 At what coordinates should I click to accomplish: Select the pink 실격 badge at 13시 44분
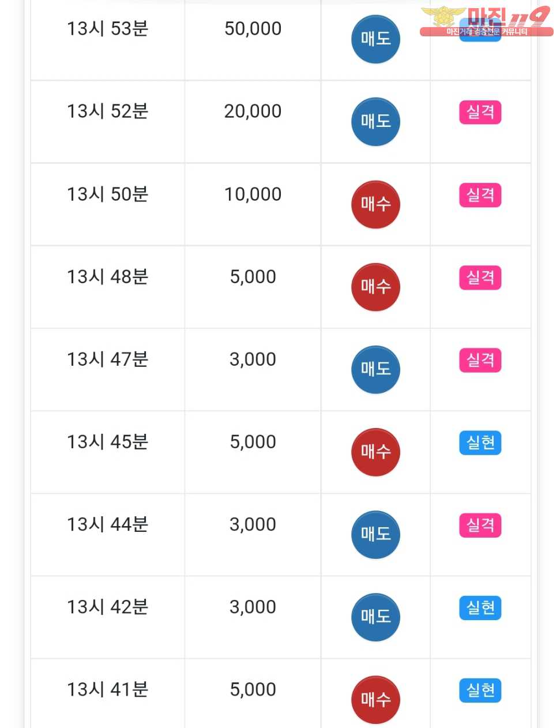pyautogui.click(x=480, y=526)
